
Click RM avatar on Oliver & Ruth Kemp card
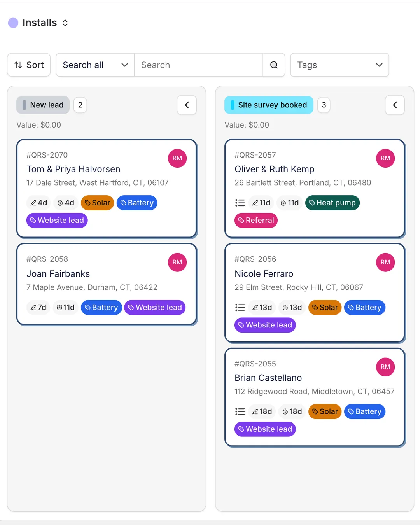pos(385,158)
